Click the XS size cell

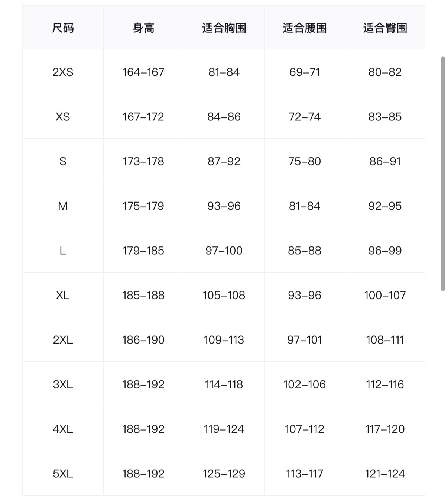click(x=63, y=117)
